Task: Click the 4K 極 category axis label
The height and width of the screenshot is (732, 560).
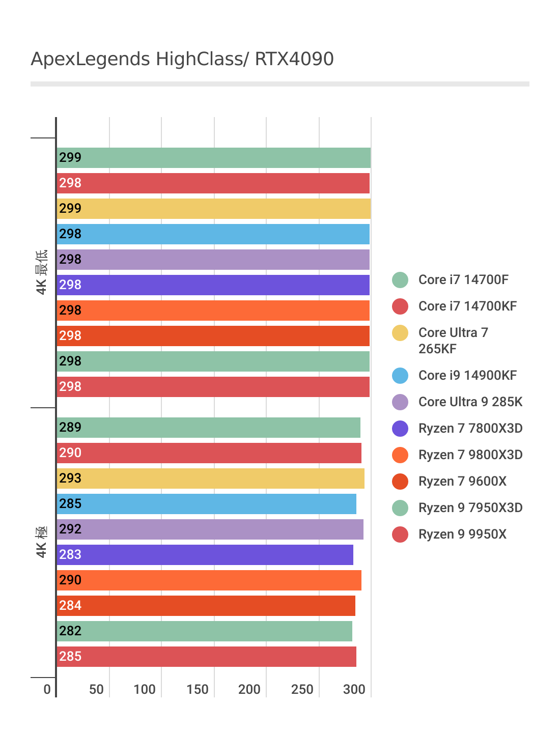Action: point(42,542)
